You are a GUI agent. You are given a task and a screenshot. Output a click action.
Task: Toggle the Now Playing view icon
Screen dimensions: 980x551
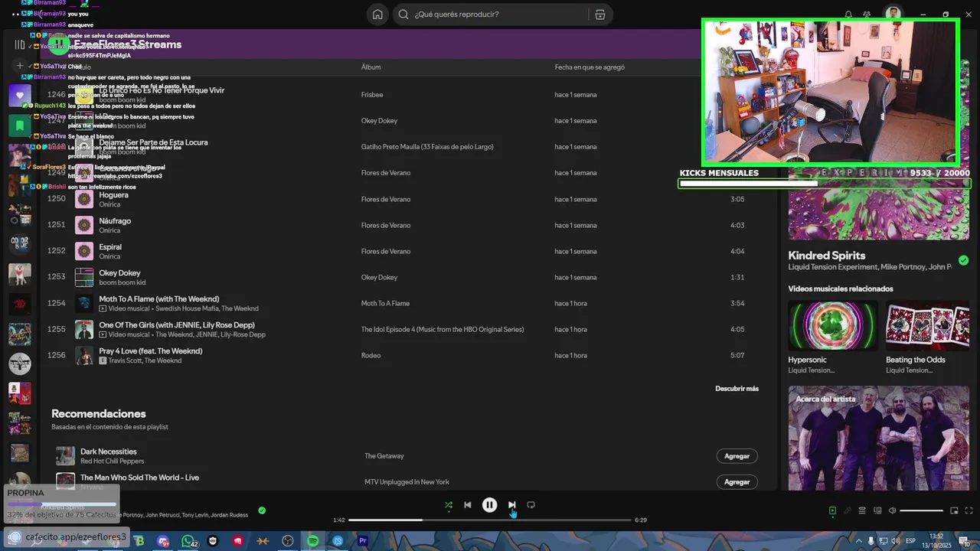coord(832,510)
